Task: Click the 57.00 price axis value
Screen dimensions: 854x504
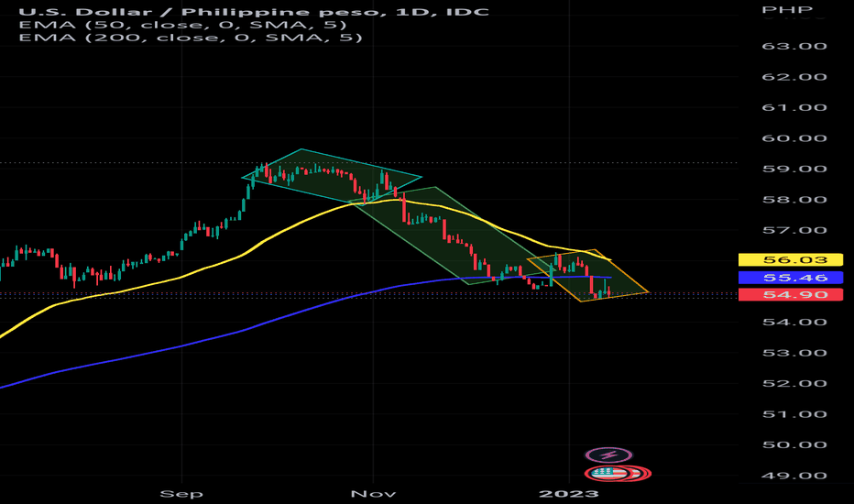Action: coord(794,231)
